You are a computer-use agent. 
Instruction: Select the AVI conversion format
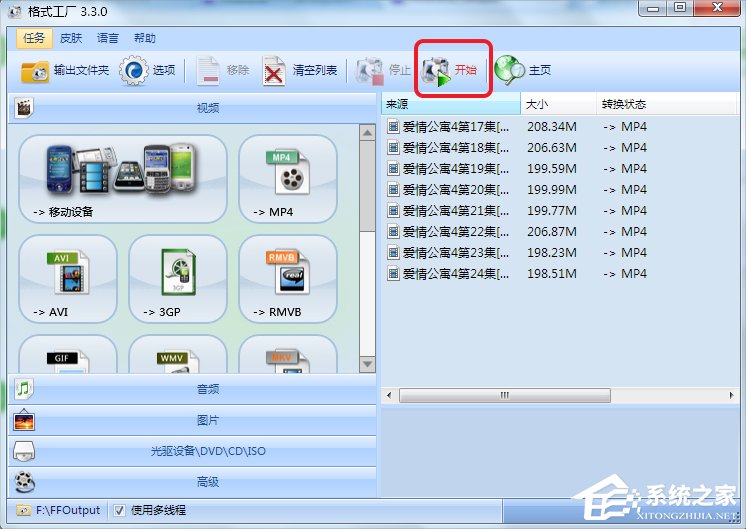click(67, 279)
